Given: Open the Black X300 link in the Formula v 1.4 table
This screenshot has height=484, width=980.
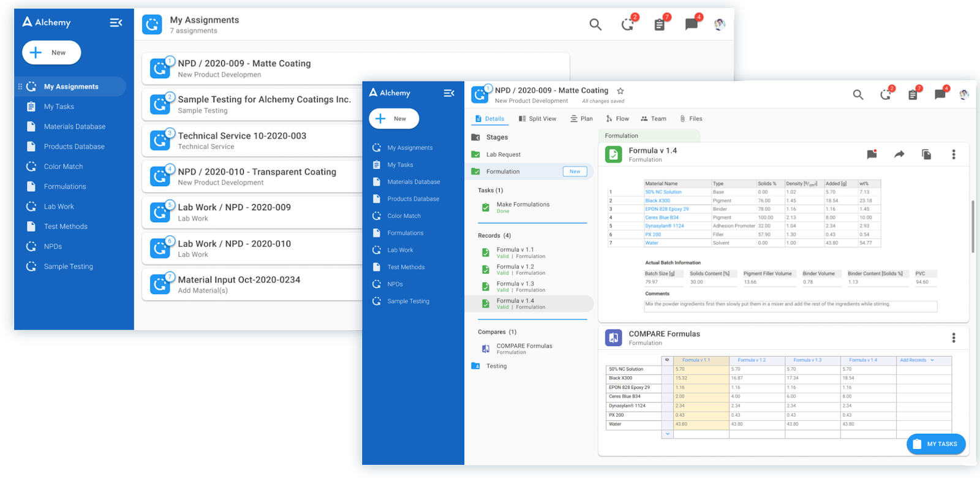Looking at the screenshot, I should tap(657, 200).
